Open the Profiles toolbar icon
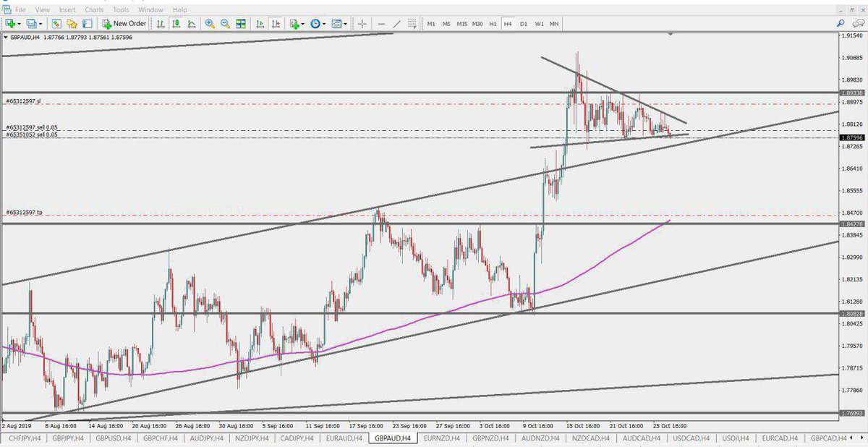Image resolution: width=868 pixels, height=447 pixels. pos(31,23)
